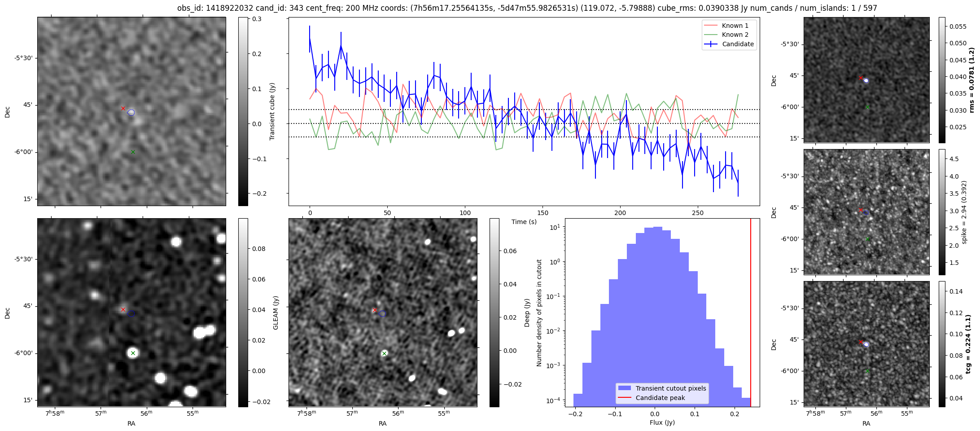Click the red x marker in Transient cube image
Viewport: 980px width, 431px height.
coord(123,108)
